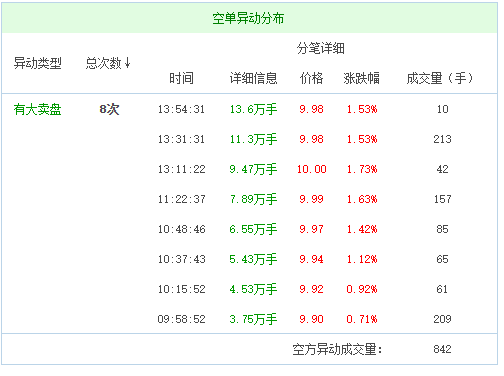Select the 842 total volume value
The height and width of the screenshot is (376, 504).
[x=442, y=349]
